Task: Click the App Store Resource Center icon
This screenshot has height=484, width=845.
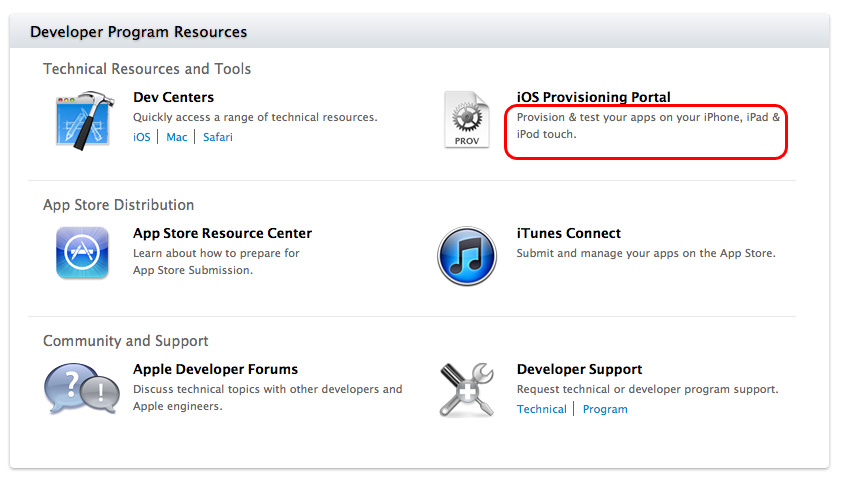Action: pos(82,254)
